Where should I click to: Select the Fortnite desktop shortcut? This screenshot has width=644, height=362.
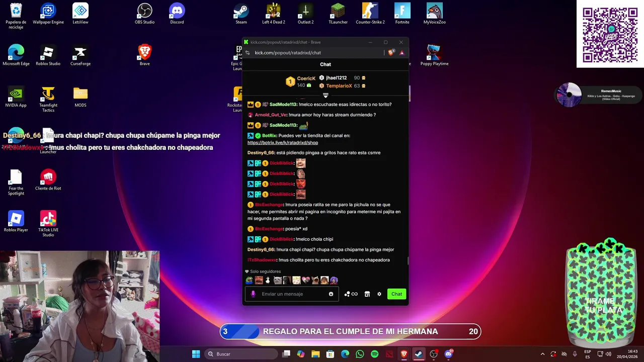403,14
